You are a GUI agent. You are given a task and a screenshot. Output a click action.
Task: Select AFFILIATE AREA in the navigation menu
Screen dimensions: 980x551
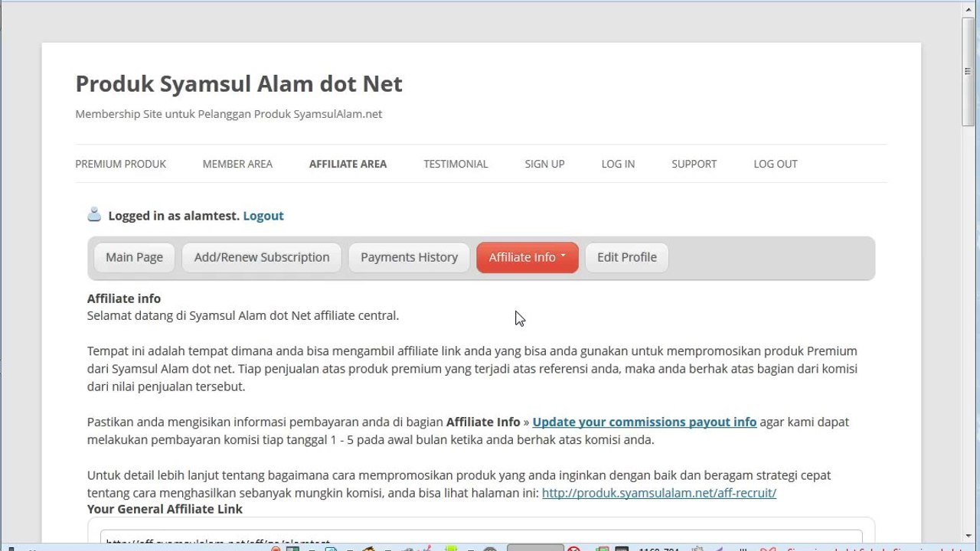pos(348,164)
